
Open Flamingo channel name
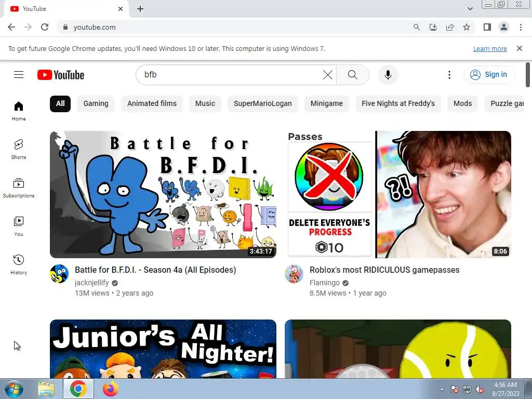point(324,283)
